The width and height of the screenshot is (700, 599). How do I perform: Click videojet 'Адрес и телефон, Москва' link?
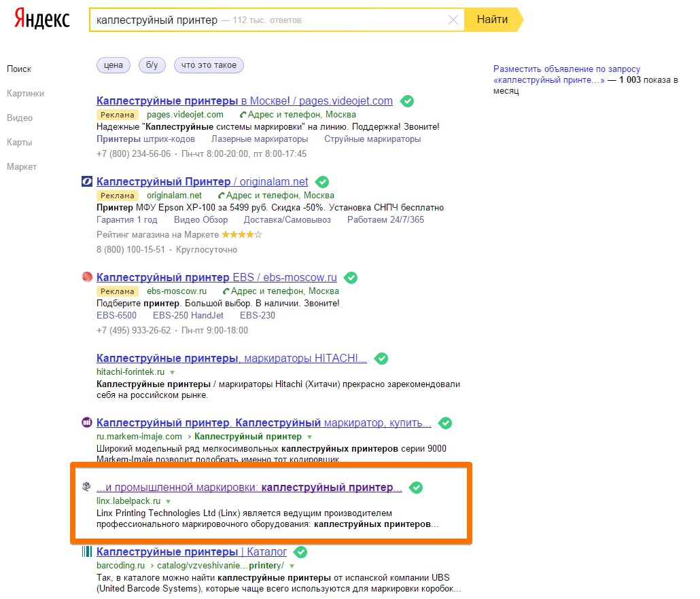pos(298,115)
